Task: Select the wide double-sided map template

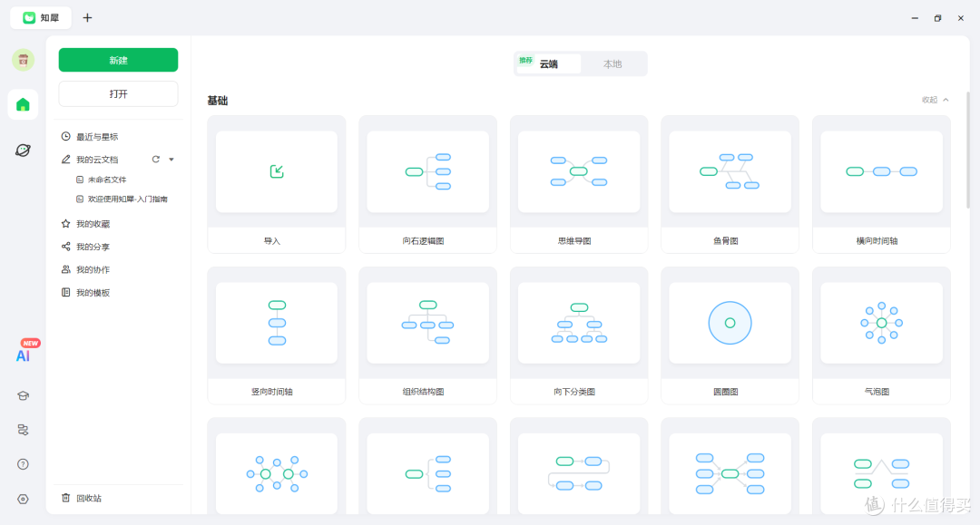Action: [730, 467]
